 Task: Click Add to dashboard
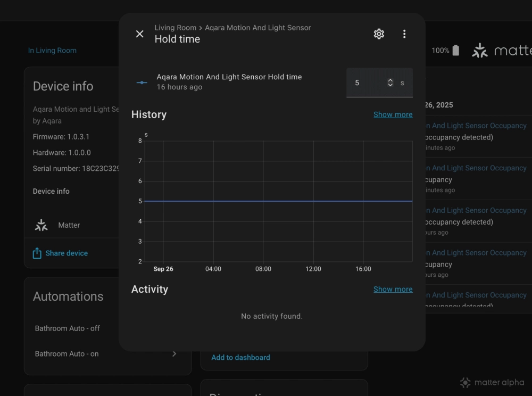point(240,357)
